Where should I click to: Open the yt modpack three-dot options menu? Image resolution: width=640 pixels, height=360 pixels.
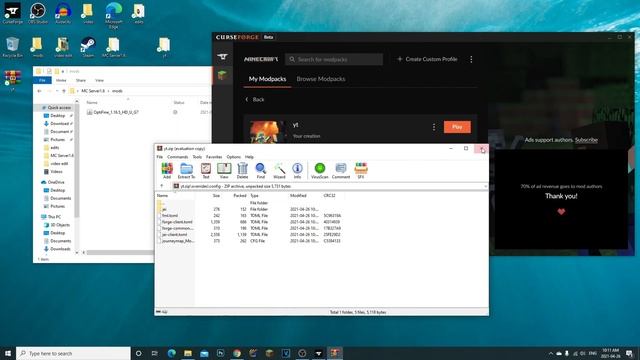[433, 127]
